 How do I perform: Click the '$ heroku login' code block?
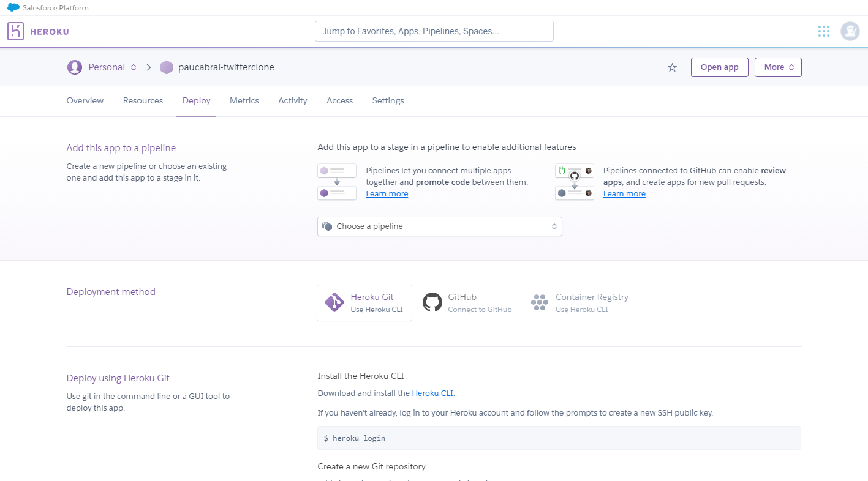click(559, 438)
